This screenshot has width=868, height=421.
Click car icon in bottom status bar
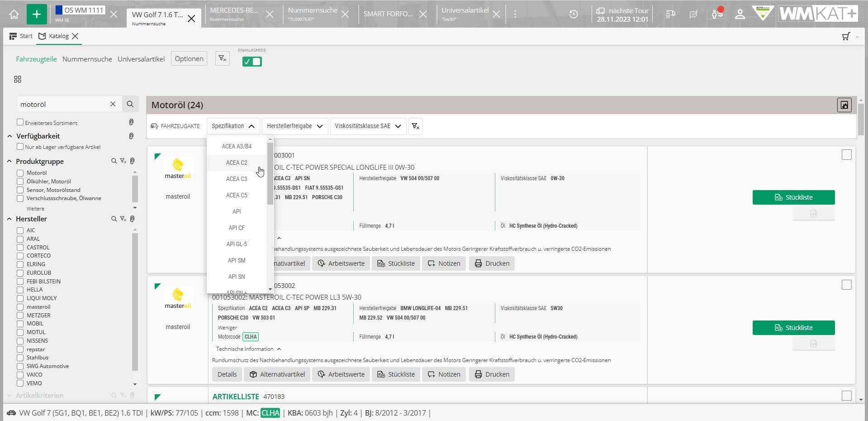click(11, 413)
